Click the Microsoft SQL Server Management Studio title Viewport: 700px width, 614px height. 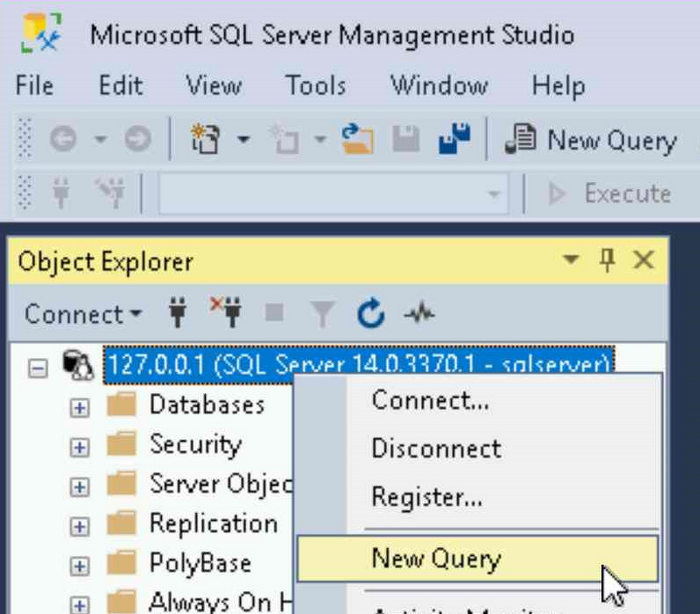click(x=332, y=36)
